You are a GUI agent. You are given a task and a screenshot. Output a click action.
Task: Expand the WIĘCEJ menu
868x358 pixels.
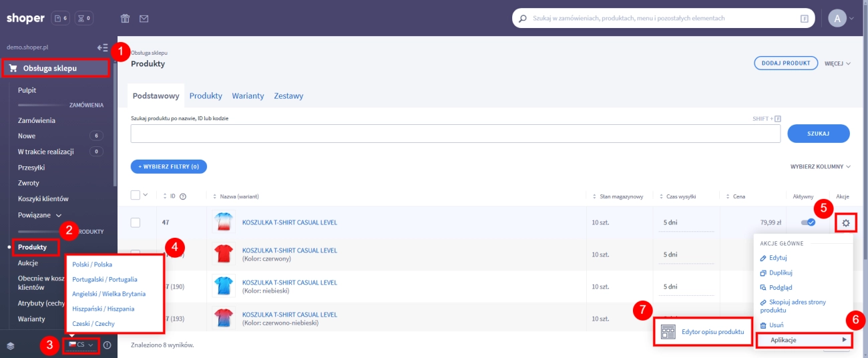click(837, 63)
